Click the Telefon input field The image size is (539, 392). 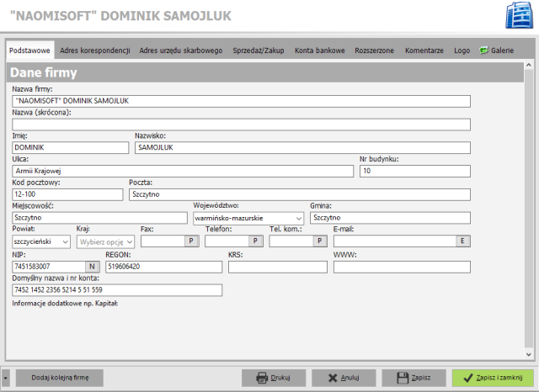(x=227, y=241)
